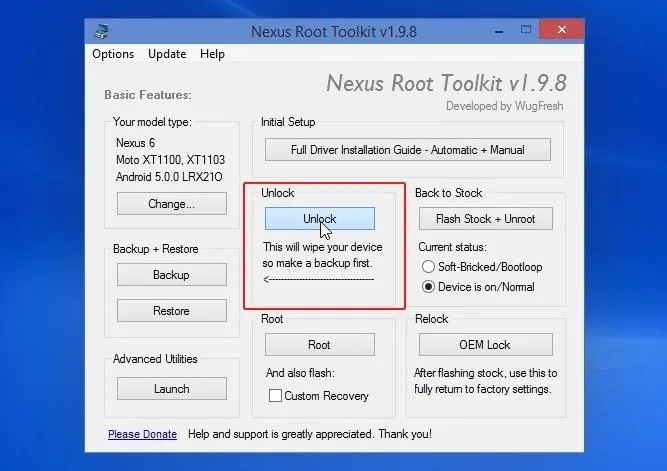This screenshot has width=667, height=471.
Task: Click the Unlock button
Action: click(x=319, y=219)
